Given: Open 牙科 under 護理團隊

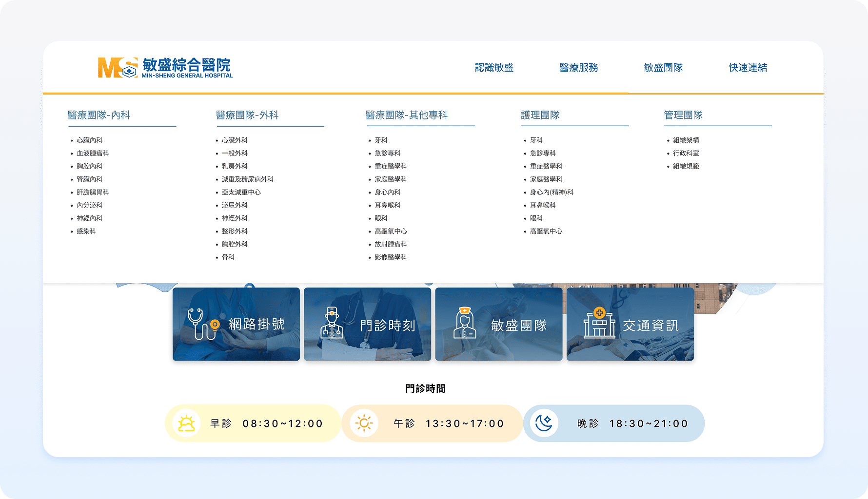Looking at the screenshot, I should [x=536, y=140].
